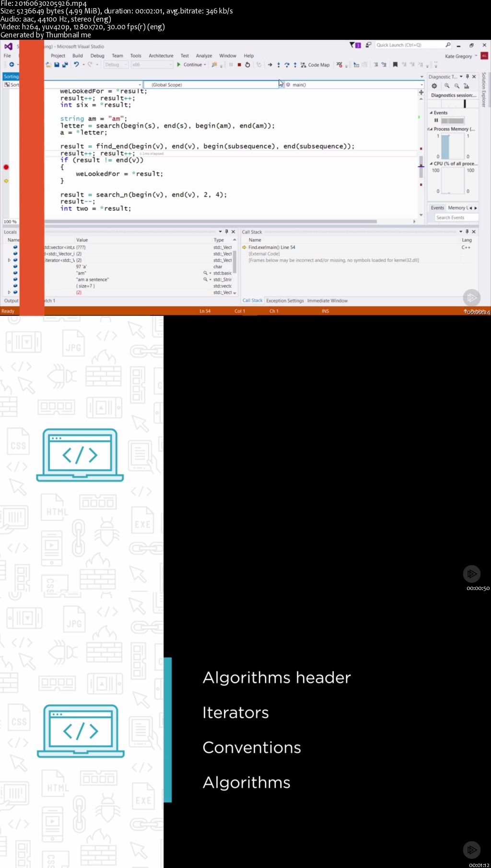Pause the Events track in Diagnostic Tools
The height and width of the screenshot is (868, 491).
point(436,120)
